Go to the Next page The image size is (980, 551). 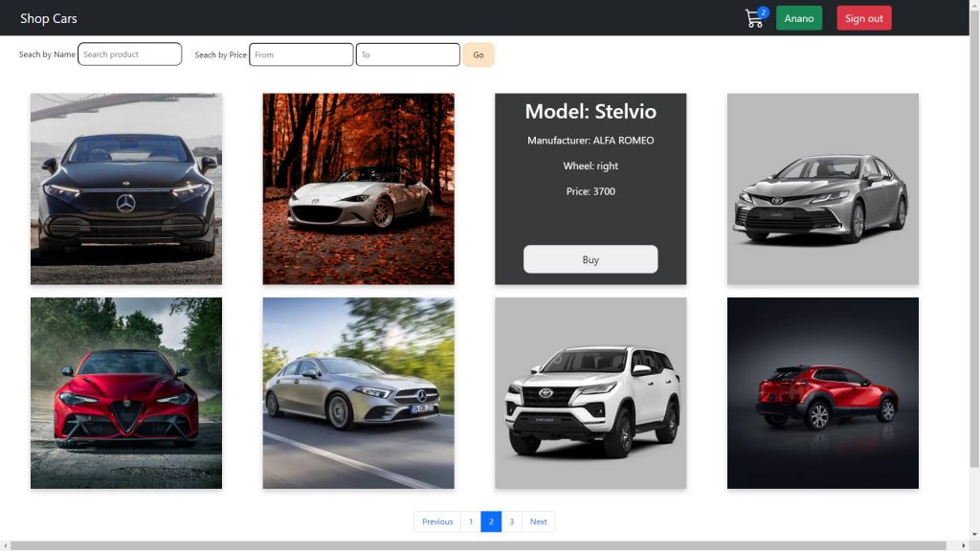(x=538, y=521)
